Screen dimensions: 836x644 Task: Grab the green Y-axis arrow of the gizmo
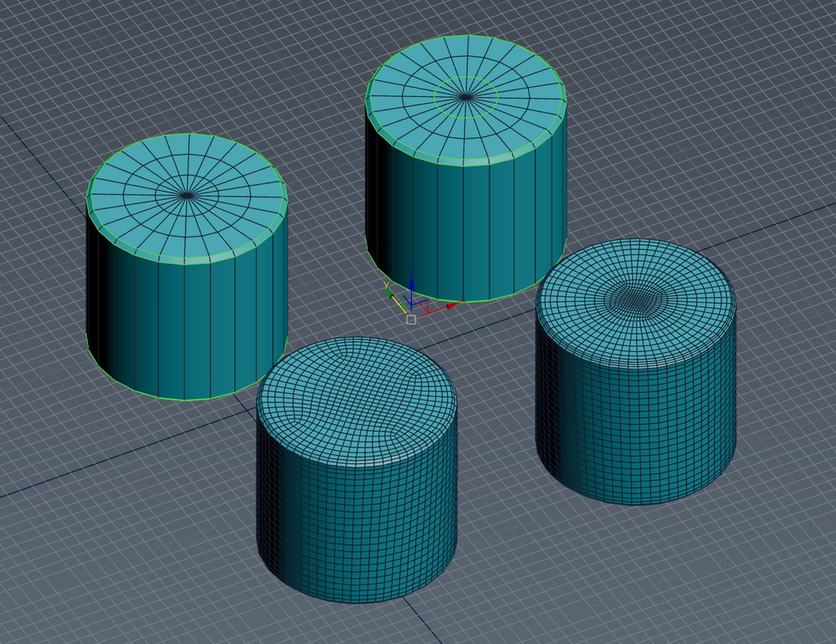390,293
